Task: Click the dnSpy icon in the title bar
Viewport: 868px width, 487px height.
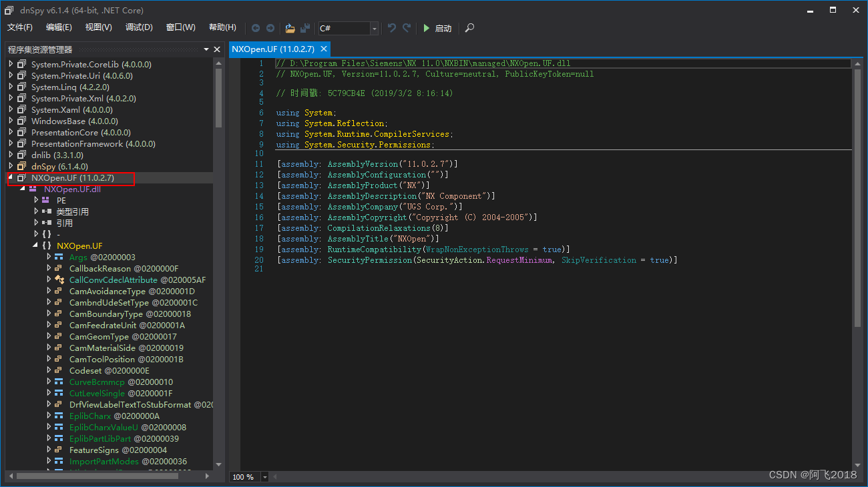Action: [7, 10]
